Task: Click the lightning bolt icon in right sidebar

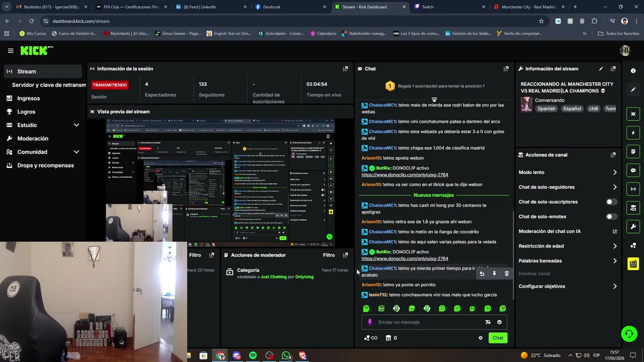Action: (x=633, y=133)
